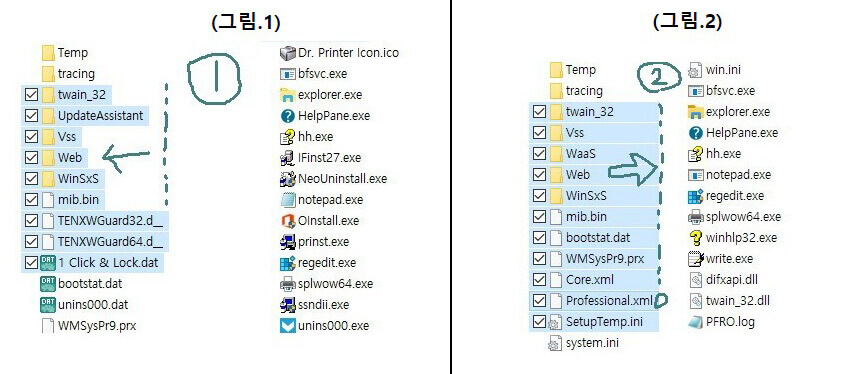
Task: Click the splwow64.exe printer icon in figure 1
Action: (287, 284)
